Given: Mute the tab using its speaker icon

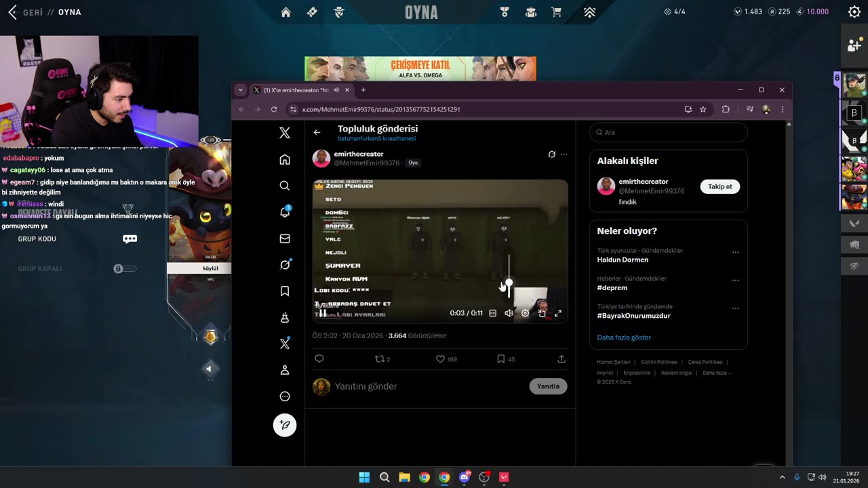Looking at the screenshot, I should (336, 89).
